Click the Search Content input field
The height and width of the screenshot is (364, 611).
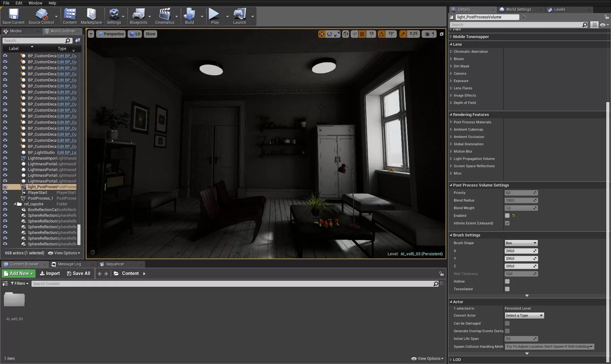(x=232, y=284)
